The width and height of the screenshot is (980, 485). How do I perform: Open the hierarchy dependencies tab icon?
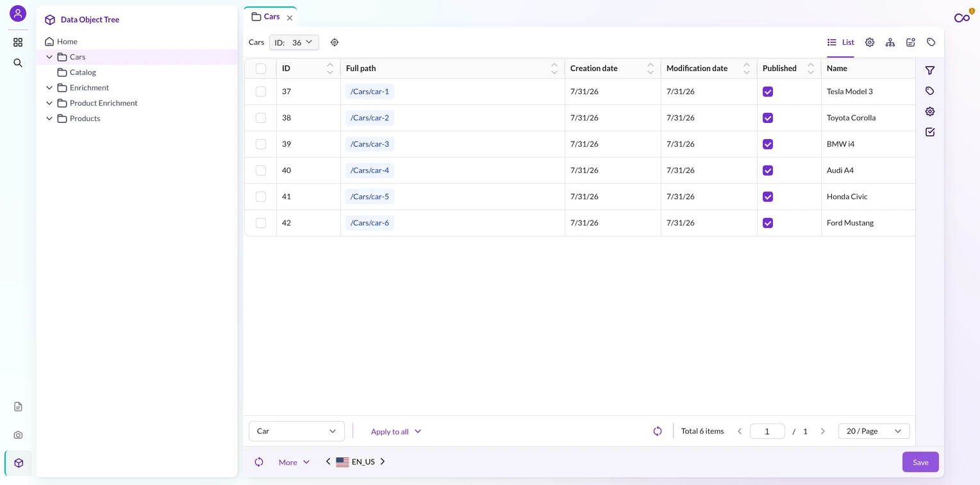coord(890,42)
